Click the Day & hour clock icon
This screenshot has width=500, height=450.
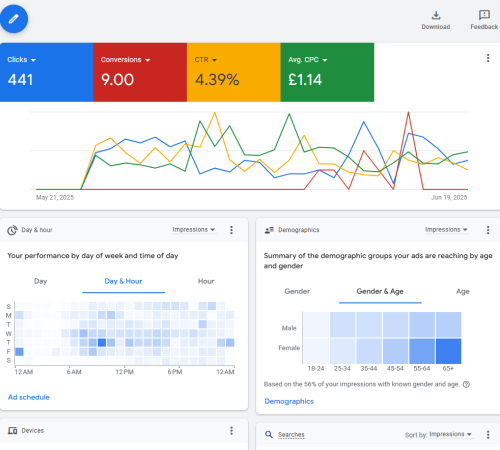pyautogui.click(x=12, y=230)
